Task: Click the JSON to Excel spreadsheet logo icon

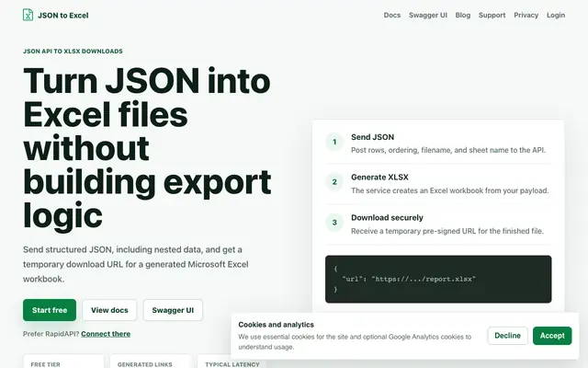Action: (x=28, y=15)
